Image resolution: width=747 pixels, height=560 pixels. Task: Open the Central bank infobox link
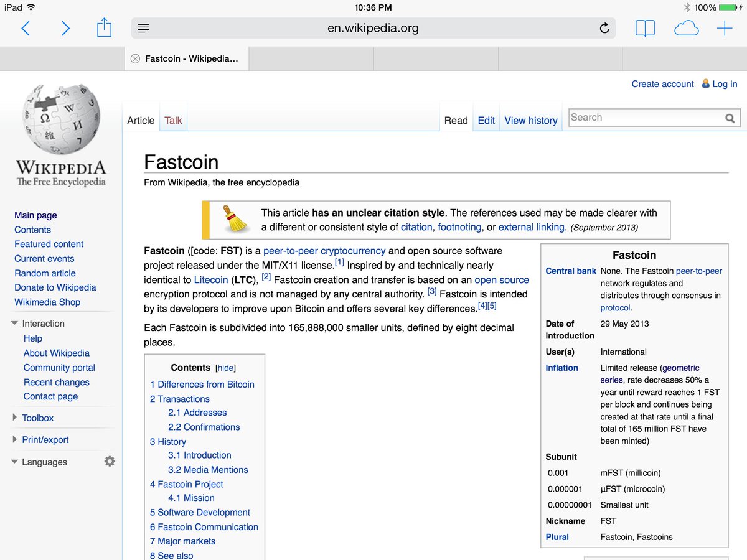tap(571, 271)
